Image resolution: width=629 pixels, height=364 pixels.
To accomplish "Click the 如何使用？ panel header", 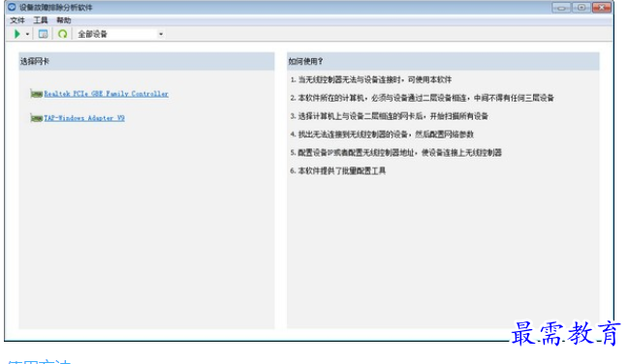I will [443, 61].
